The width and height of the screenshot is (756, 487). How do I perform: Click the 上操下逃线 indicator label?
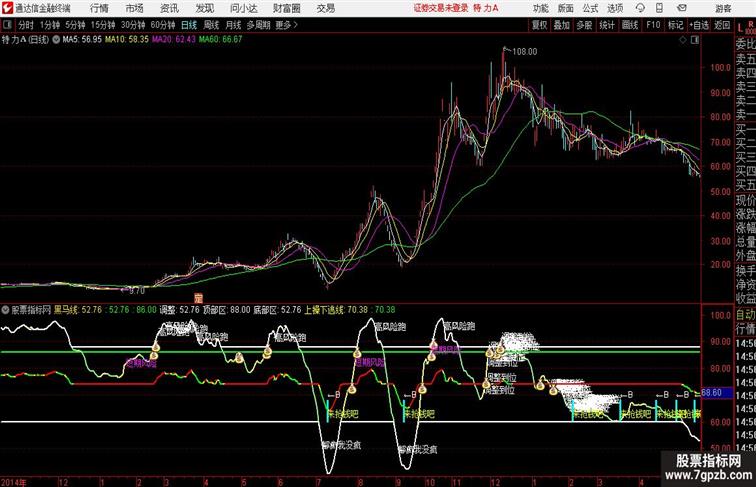[x=324, y=310]
